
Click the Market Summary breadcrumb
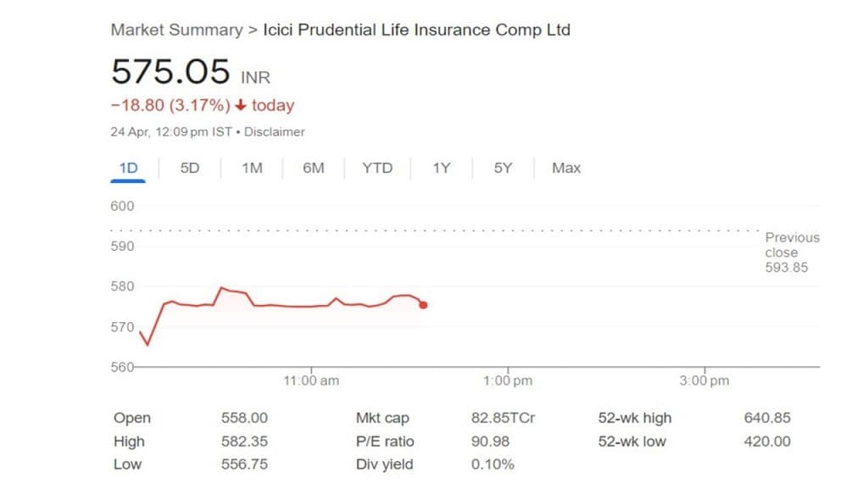coord(176,30)
